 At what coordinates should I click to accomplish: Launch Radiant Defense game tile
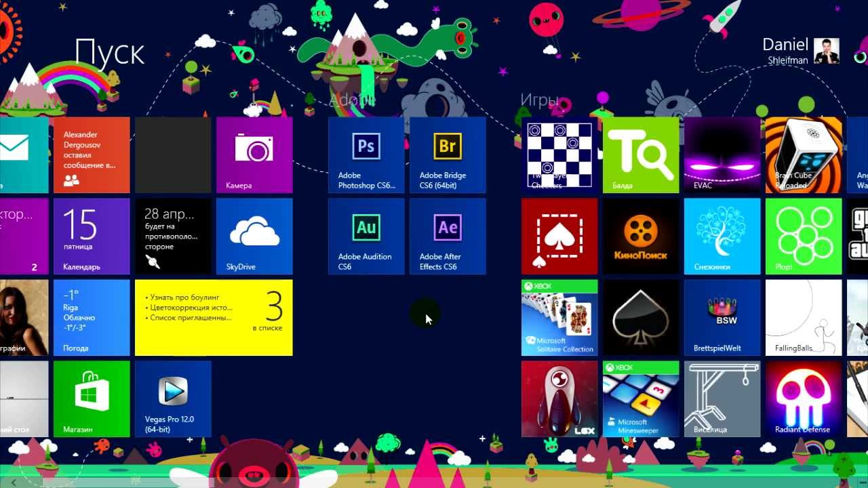(804, 399)
